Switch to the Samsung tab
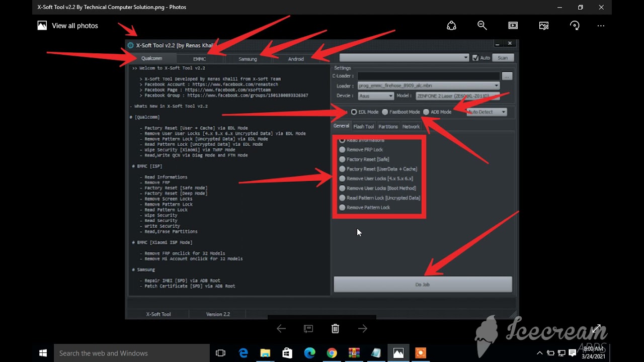 248,59
